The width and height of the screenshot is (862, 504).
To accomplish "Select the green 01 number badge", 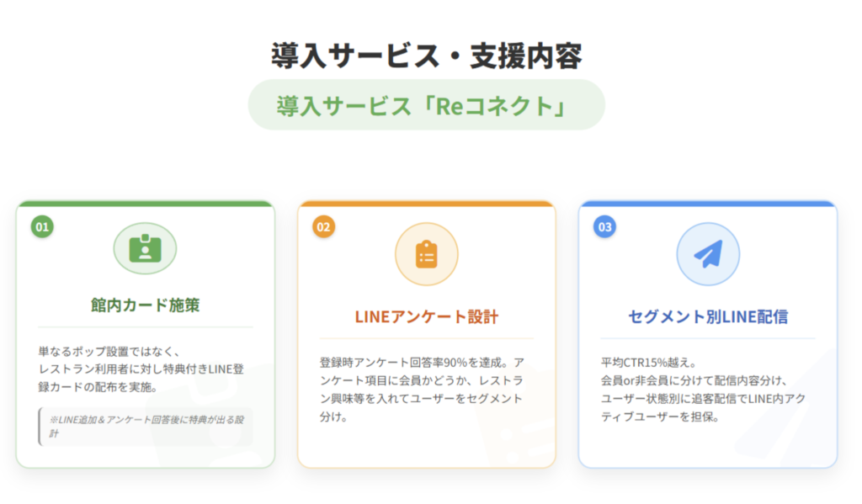I will tap(42, 226).
